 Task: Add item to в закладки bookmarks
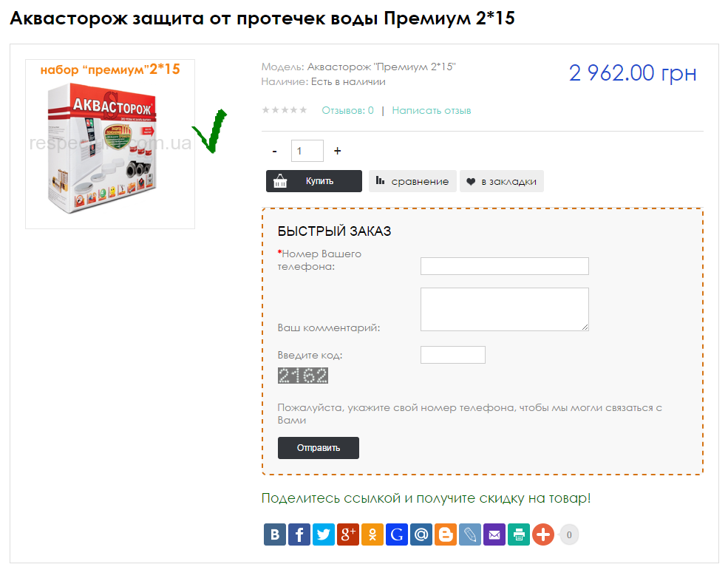click(501, 181)
